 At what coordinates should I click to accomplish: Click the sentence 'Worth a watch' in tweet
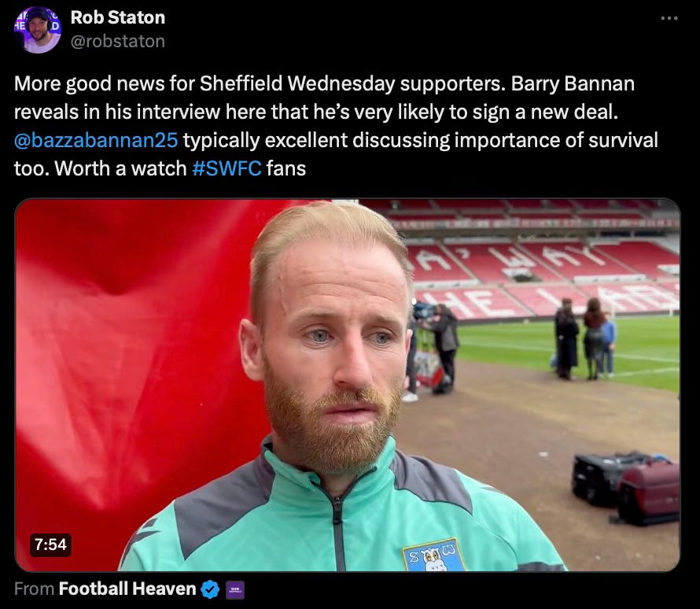coord(120,168)
